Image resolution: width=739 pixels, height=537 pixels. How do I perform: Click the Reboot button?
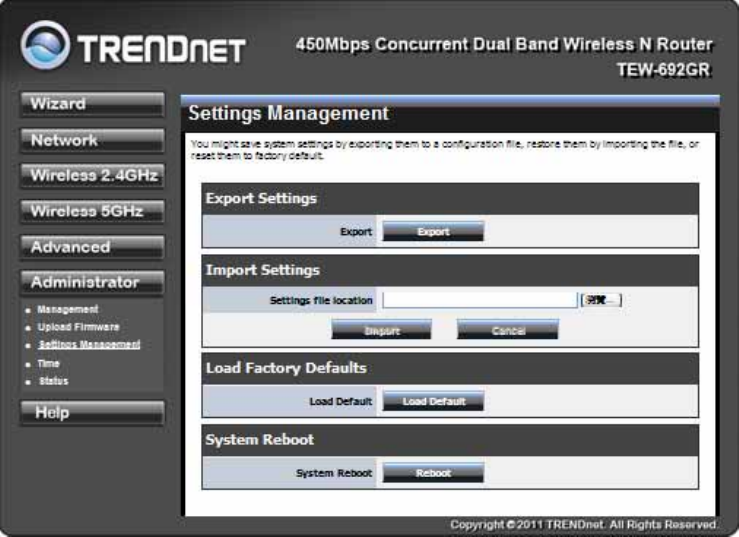tap(433, 473)
